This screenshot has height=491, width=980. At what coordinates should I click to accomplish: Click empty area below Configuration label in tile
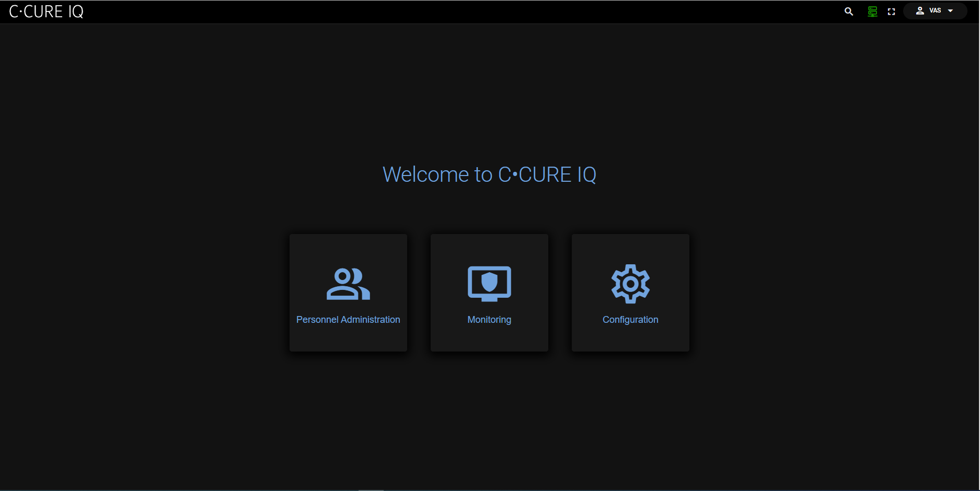(630, 338)
